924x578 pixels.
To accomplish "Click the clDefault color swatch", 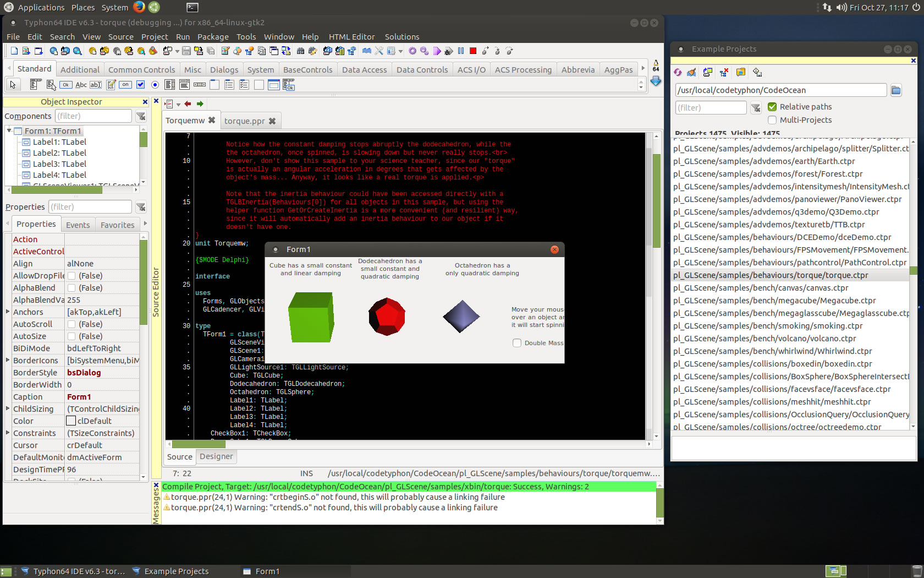I will click(x=71, y=421).
